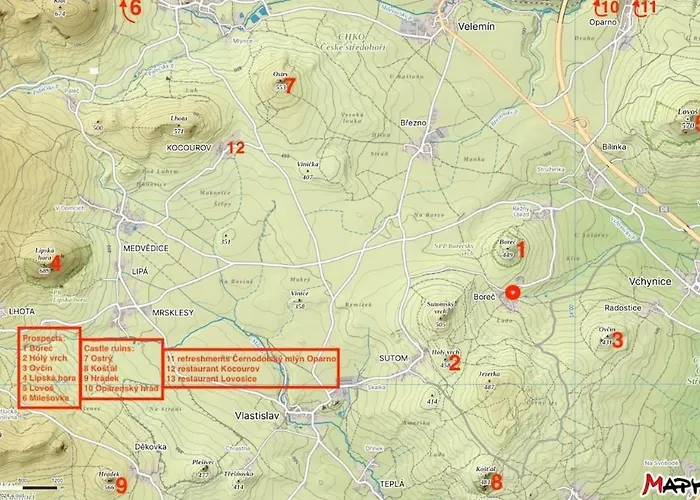Image resolution: width=700 pixels, height=500 pixels.
Task: Select the red number 2 marker at Holý vrch
Action: (x=454, y=363)
